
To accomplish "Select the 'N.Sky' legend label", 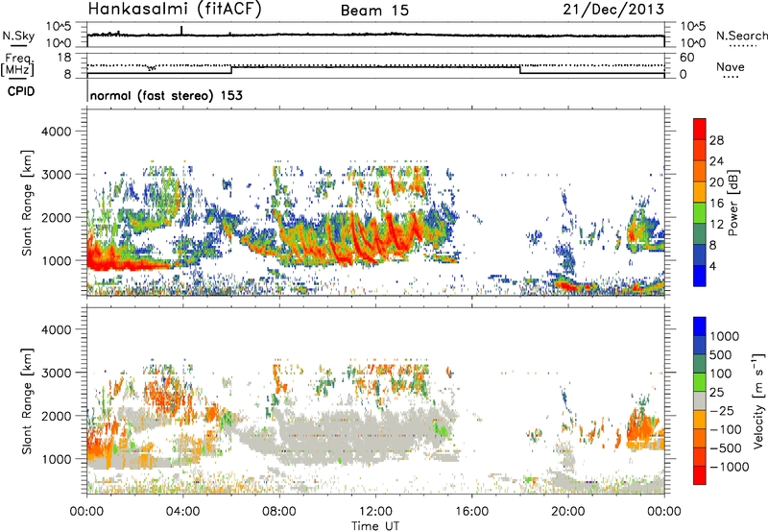I will [18, 36].
